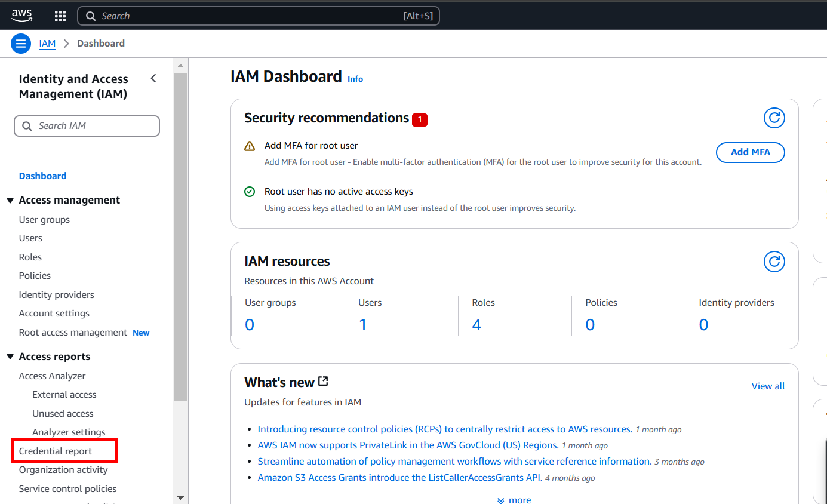Image resolution: width=827 pixels, height=504 pixels.
Task: Open Account settings sidebar item
Action: coord(54,313)
